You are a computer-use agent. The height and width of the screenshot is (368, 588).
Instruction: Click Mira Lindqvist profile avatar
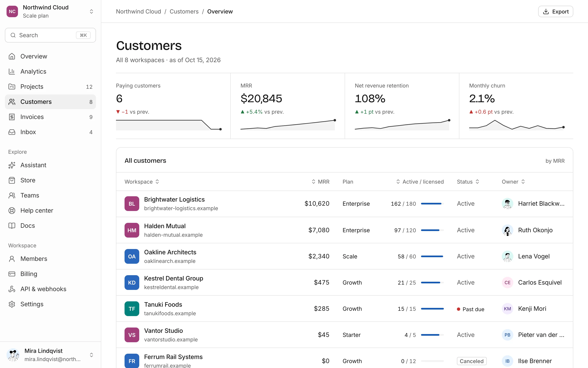coord(13,355)
